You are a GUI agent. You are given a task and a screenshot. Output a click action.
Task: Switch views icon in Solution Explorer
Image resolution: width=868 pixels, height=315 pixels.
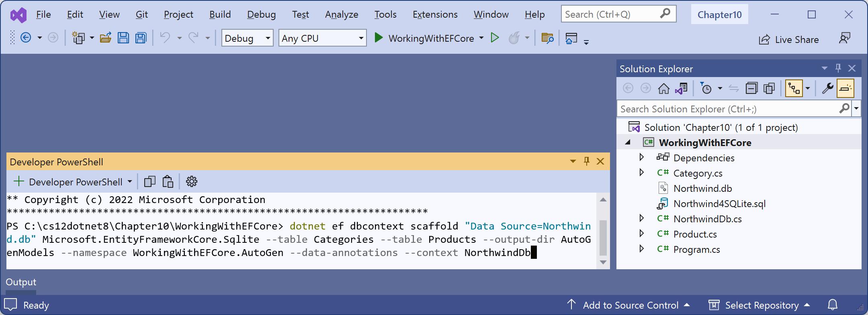(681, 88)
